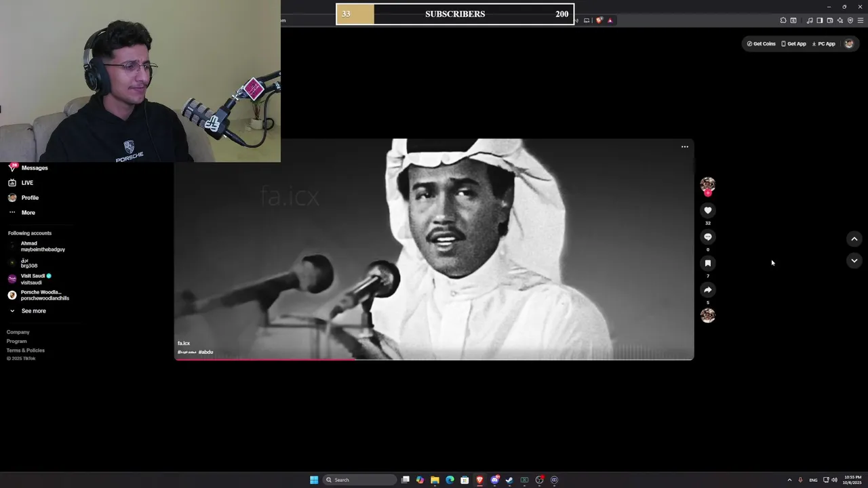
Task: Open Microsoft Edge from the taskbar
Action: [x=450, y=480]
